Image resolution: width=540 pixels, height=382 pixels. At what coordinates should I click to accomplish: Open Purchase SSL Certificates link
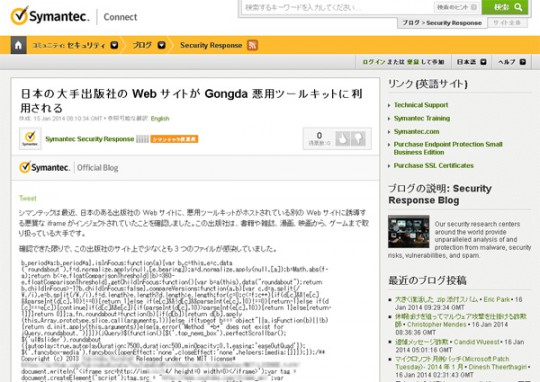coord(434,166)
